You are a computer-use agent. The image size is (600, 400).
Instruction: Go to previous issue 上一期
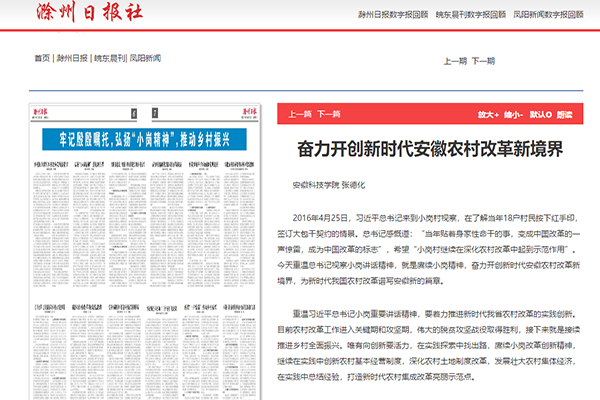point(454,61)
